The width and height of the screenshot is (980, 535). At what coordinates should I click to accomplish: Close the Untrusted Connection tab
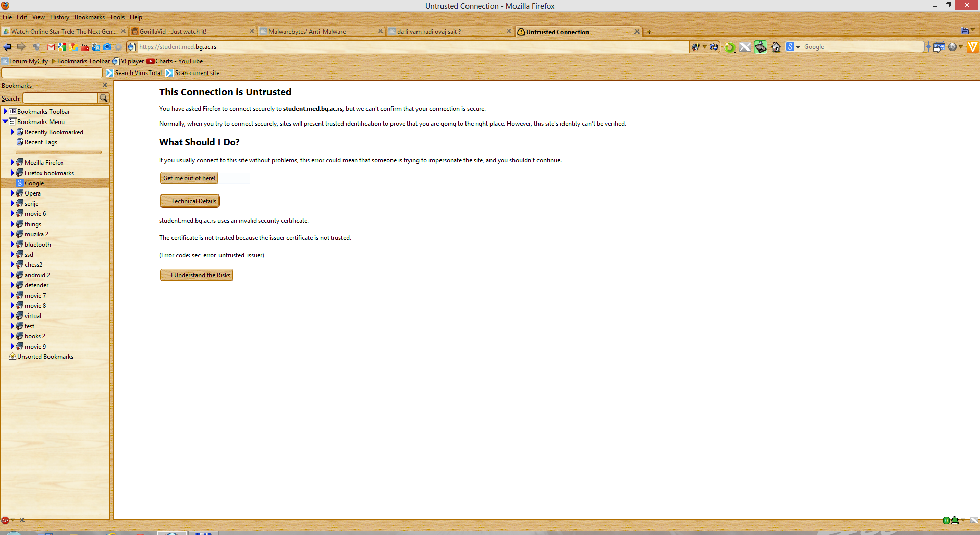[x=637, y=32]
